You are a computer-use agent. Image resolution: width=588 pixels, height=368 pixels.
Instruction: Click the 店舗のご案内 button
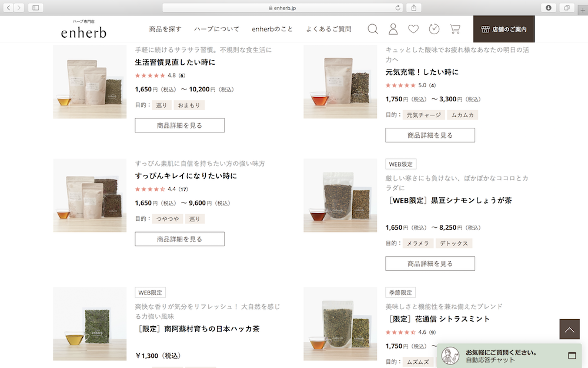[504, 29]
